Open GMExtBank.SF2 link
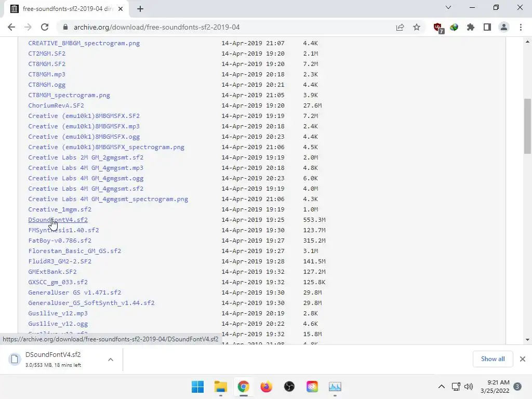Viewport: 532px width, 399px height. (x=52, y=272)
